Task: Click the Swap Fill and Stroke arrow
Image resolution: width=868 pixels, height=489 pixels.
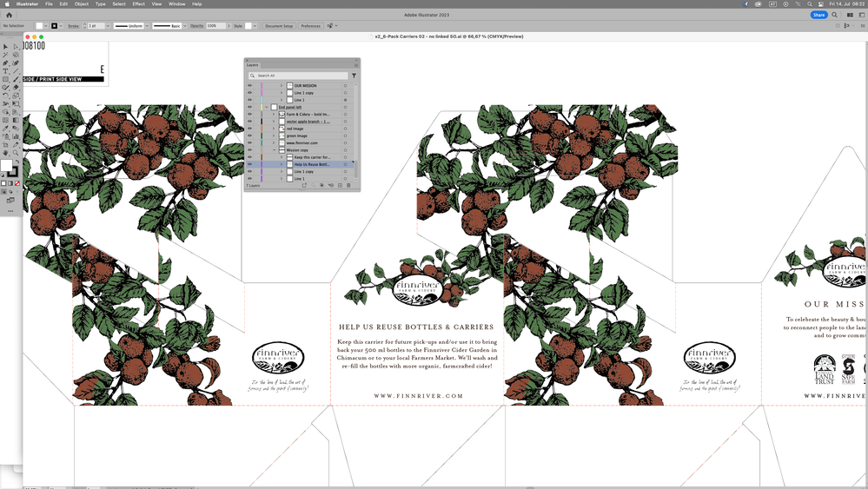Action: click(17, 161)
